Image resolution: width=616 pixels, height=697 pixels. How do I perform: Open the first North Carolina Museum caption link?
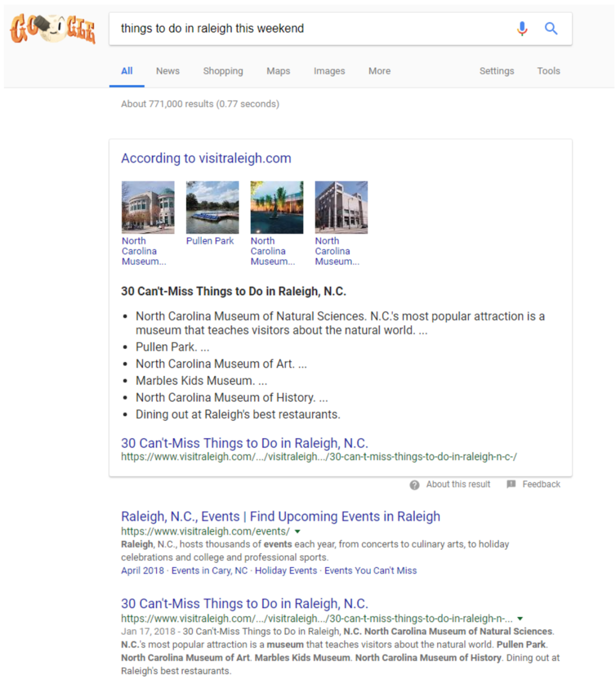click(144, 251)
